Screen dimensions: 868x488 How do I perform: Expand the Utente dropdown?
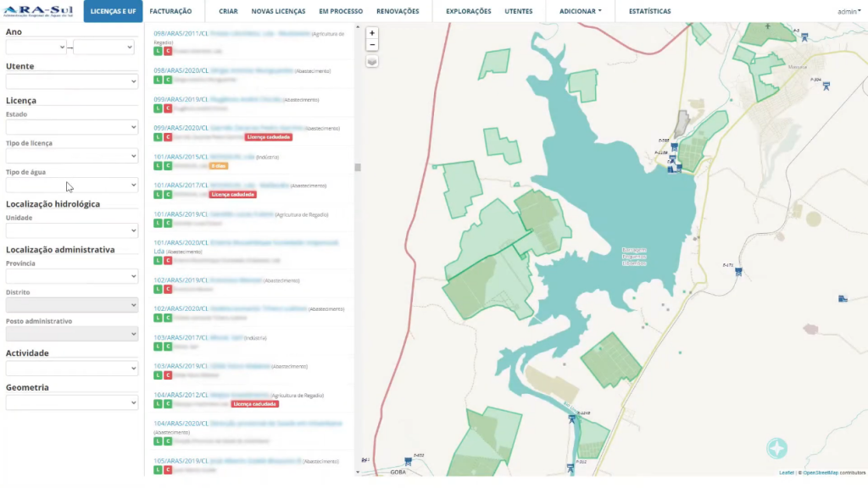point(71,81)
